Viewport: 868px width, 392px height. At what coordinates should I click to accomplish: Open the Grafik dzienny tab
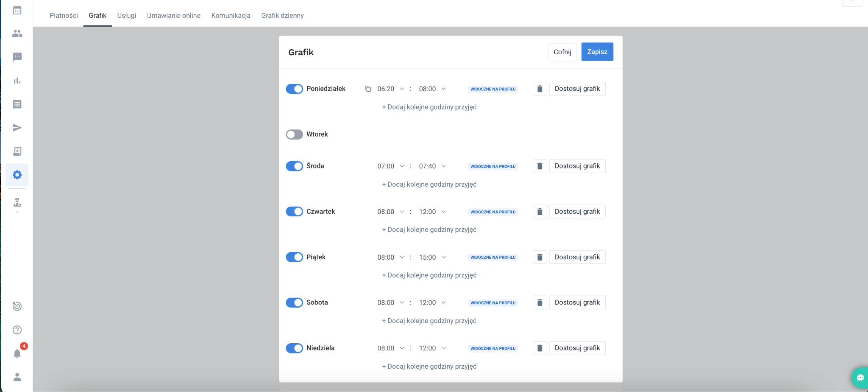pyautogui.click(x=282, y=15)
